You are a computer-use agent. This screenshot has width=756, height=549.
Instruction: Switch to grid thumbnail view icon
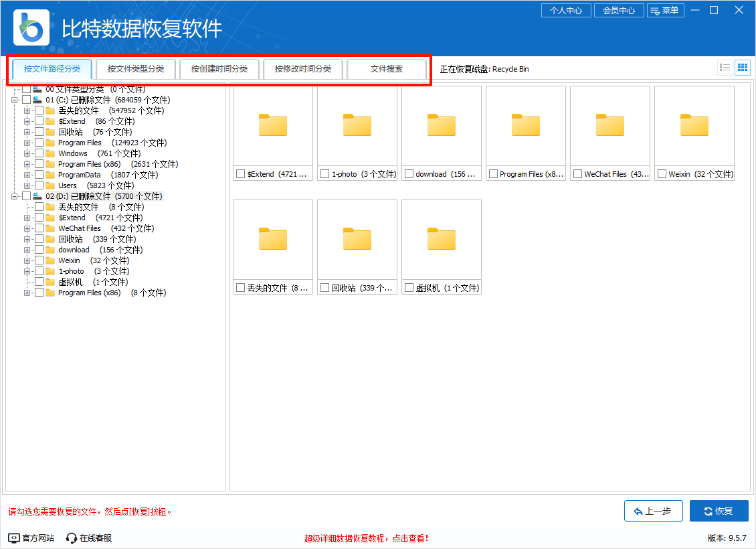click(x=743, y=68)
